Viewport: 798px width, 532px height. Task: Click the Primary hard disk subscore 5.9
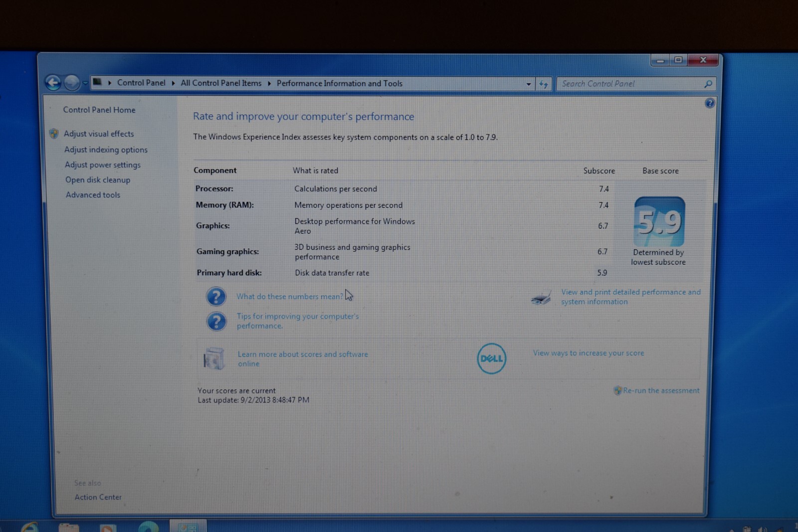(602, 273)
